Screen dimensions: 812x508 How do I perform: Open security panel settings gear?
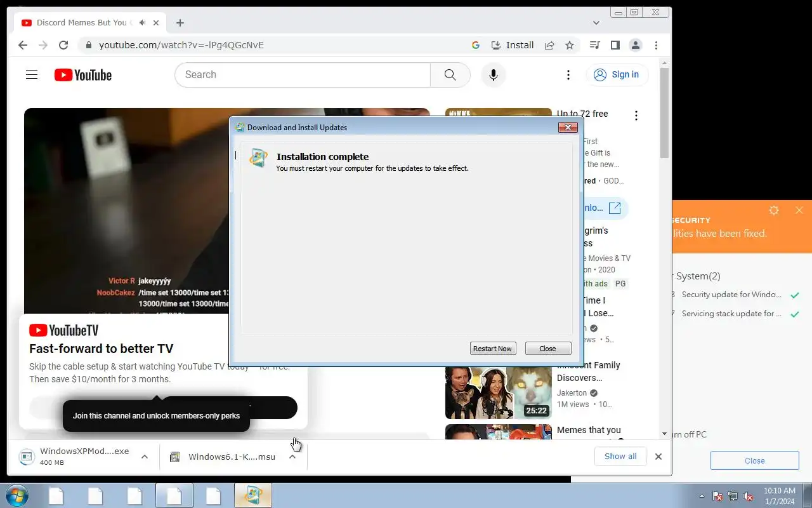(x=774, y=210)
